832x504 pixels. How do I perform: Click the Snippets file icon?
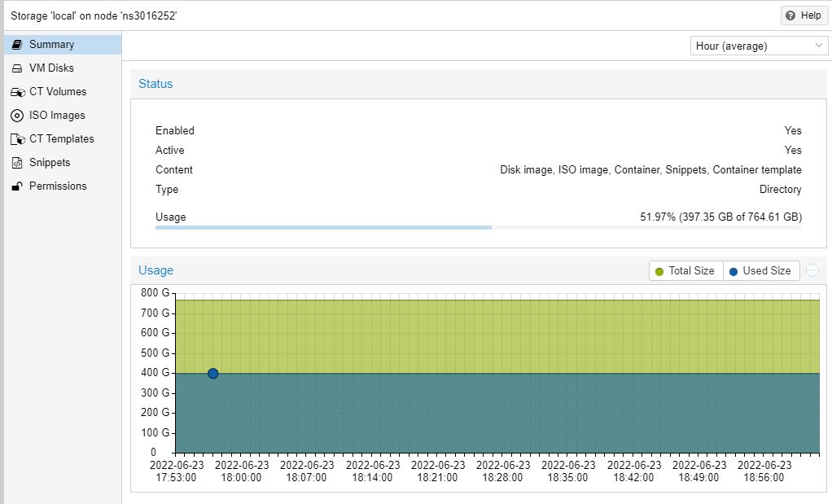16,163
